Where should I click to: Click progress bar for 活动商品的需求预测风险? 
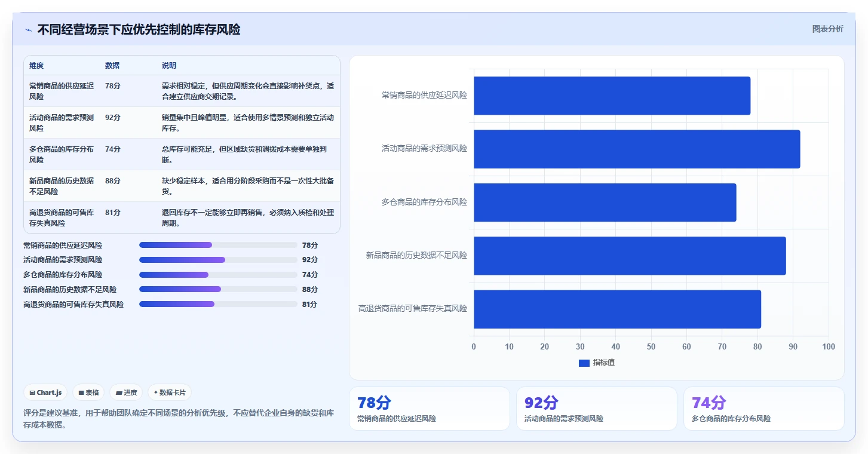[218, 260]
